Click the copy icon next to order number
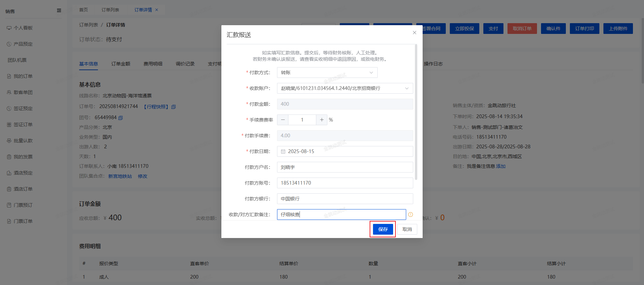The width and height of the screenshot is (644, 285). [173, 107]
